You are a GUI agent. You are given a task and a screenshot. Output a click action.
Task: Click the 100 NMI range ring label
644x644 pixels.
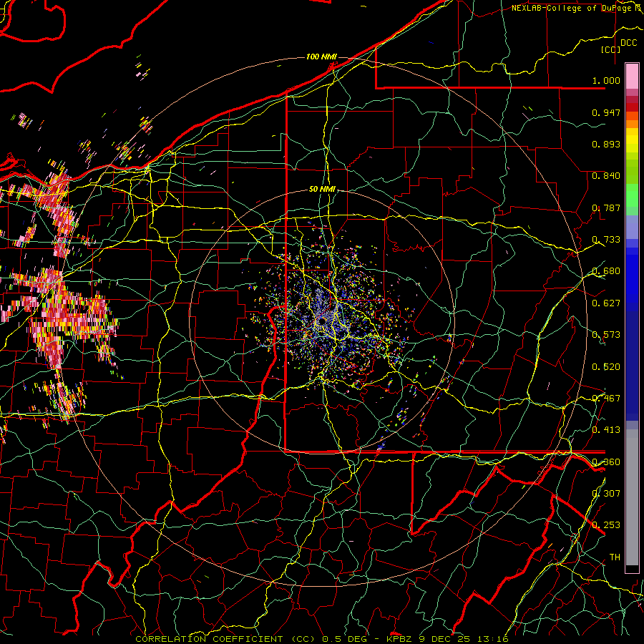coord(321,57)
